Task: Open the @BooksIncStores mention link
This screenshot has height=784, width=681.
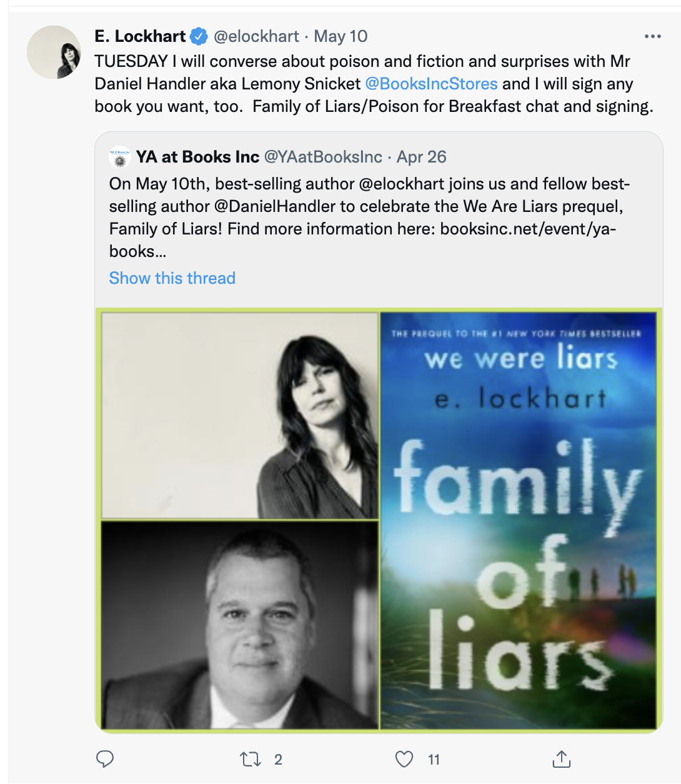Action: click(431, 84)
